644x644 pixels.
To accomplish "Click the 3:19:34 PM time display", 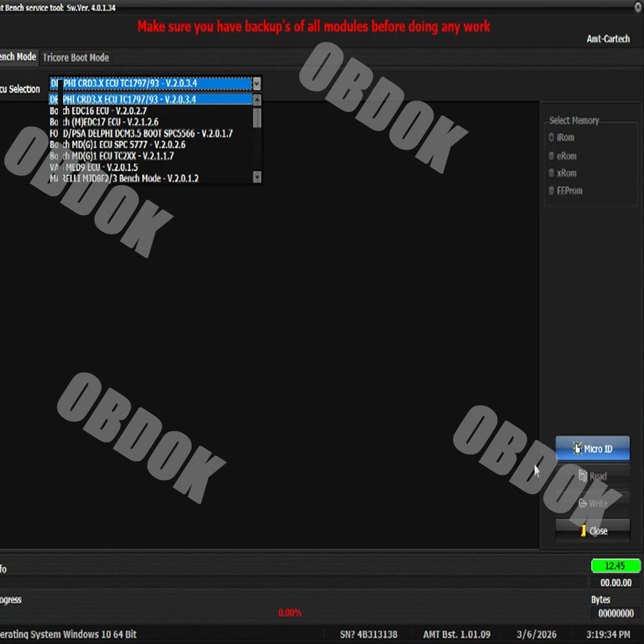I will click(x=608, y=634).
